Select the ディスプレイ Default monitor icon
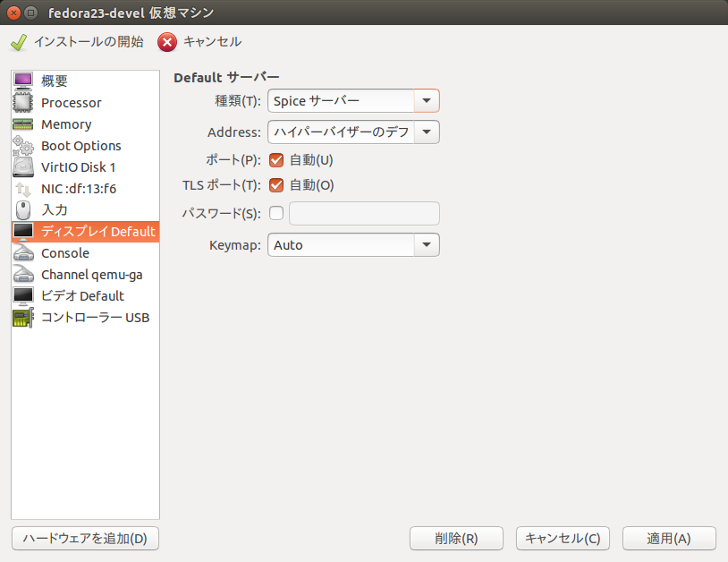The image size is (728, 562). pyautogui.click(x=22, y=231)
